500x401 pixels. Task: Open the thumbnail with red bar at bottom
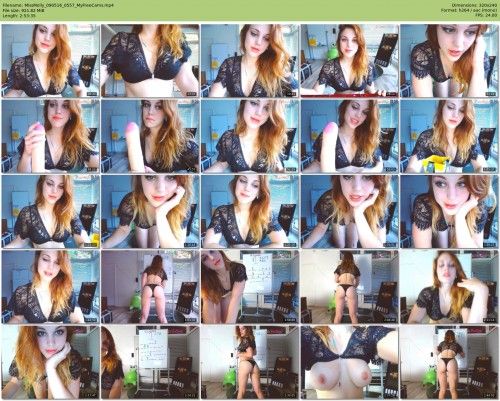coord(350,61)
